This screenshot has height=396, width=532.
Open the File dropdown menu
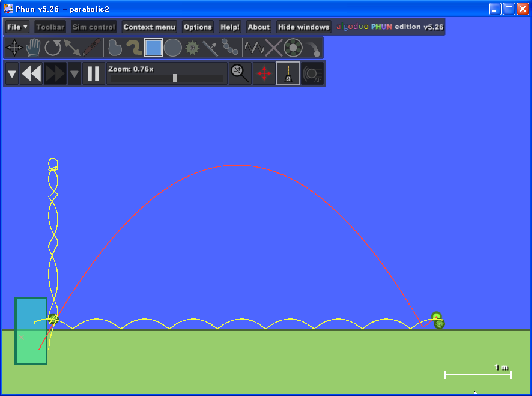17,27
